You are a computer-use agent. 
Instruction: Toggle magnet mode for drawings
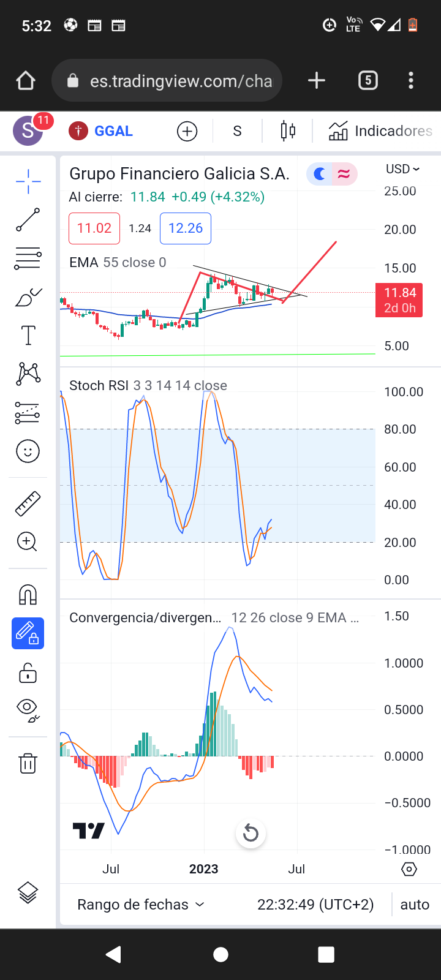click(x=28, y=595)
